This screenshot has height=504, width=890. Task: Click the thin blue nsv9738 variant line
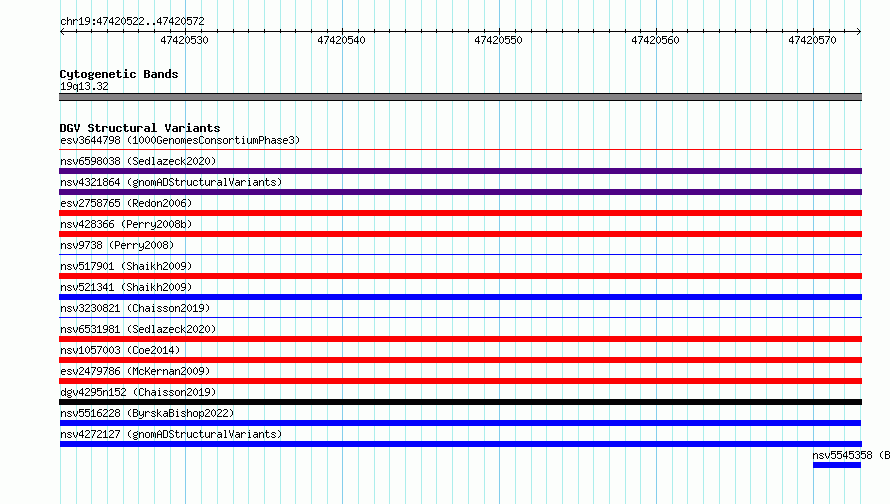[x=460, y=255]
